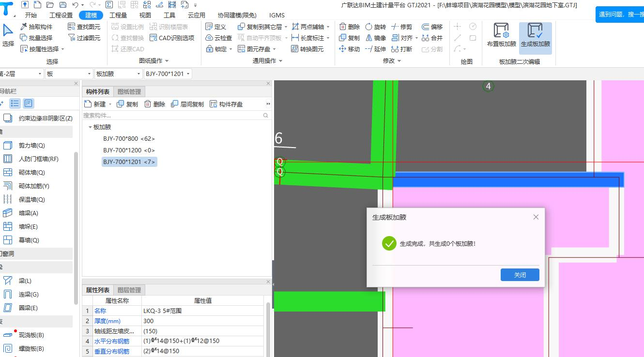The width and height of the screenshot is (644, 357).
Task: Select the 延伸 extend tool
Action: click(x=376, y=49)
